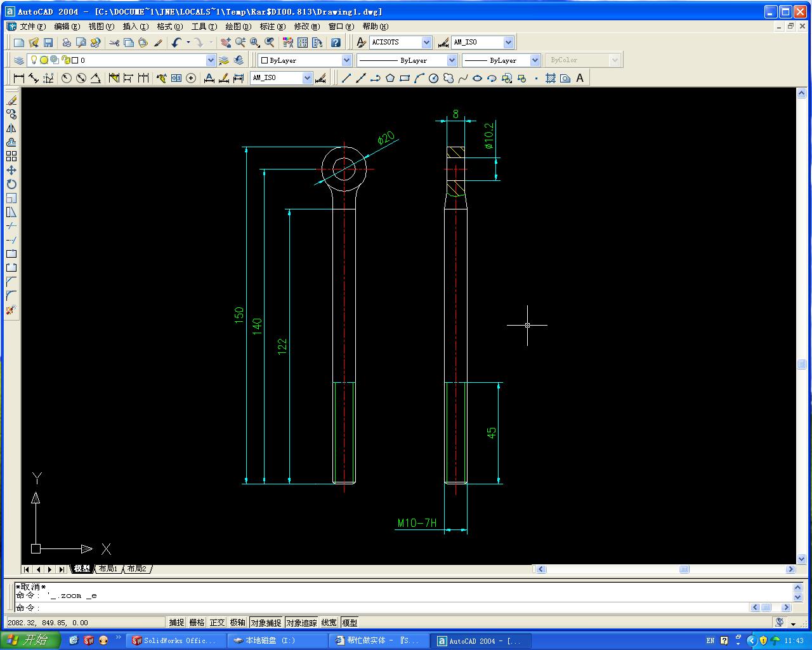Activate the Pan realtime hand icon
Viewport: 812px width, 650px height.
tap(226, 43)
